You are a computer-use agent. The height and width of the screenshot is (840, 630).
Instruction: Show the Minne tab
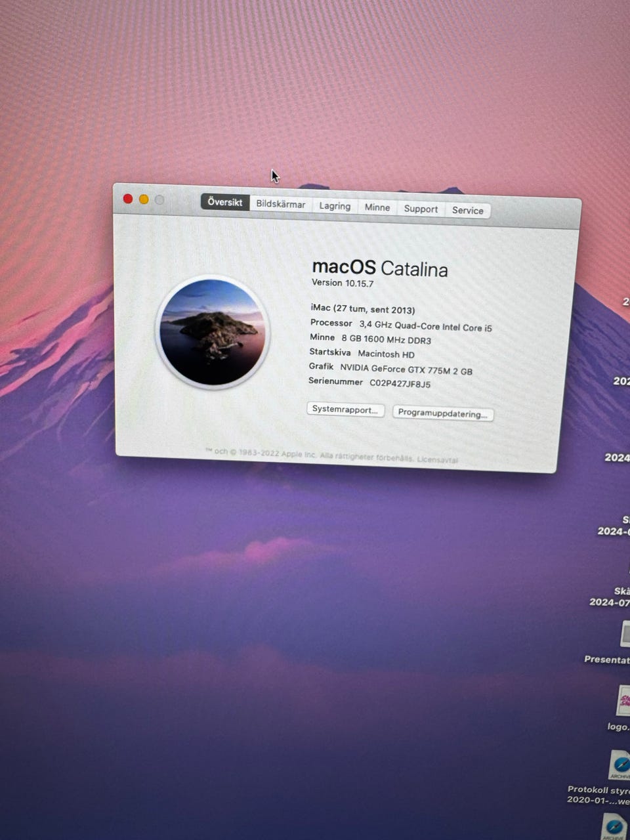[x=377, y=207]
